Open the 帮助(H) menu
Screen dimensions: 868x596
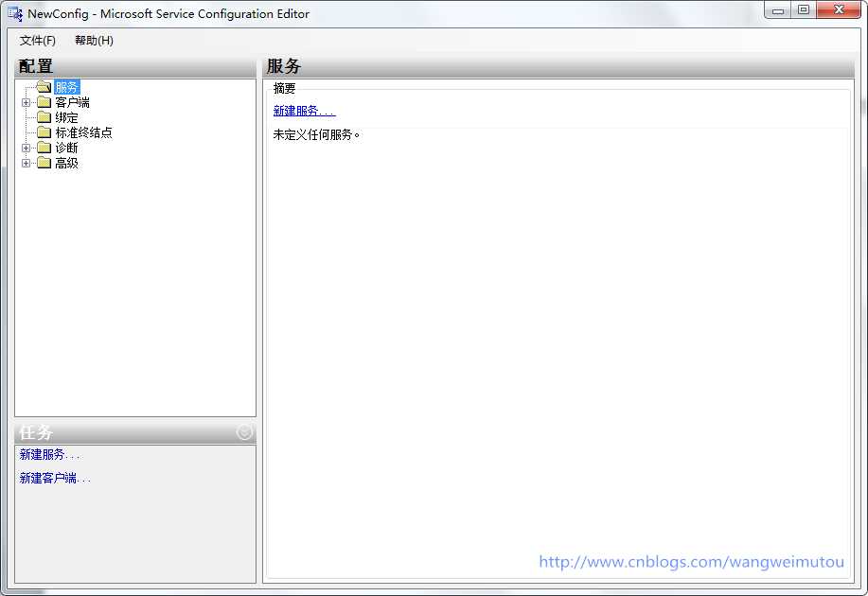(x=94, y=41)
